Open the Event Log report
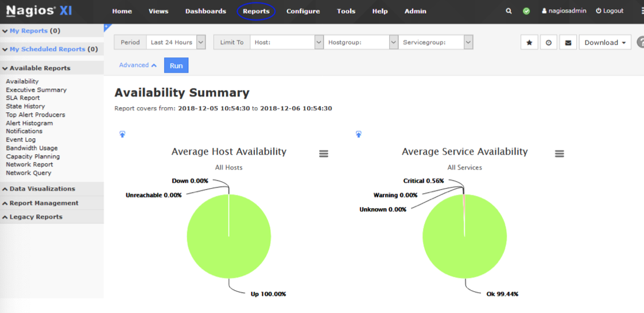644x313 pixels. point(21,139)
